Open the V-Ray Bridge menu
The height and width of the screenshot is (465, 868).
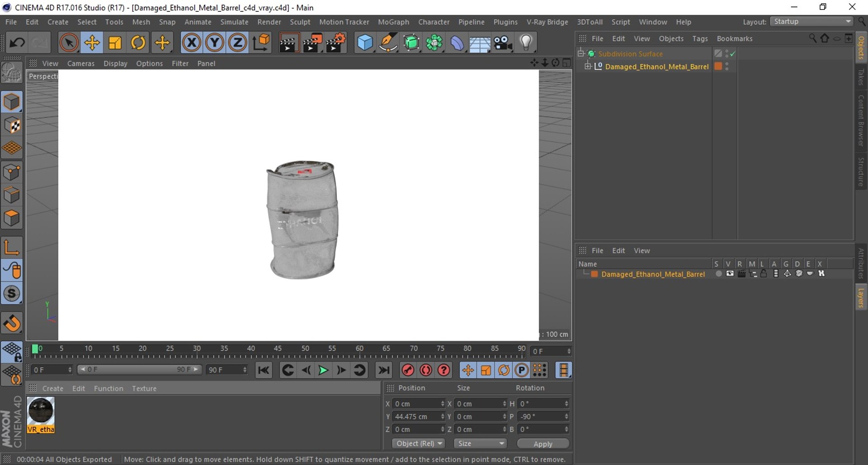pos(547,22)
